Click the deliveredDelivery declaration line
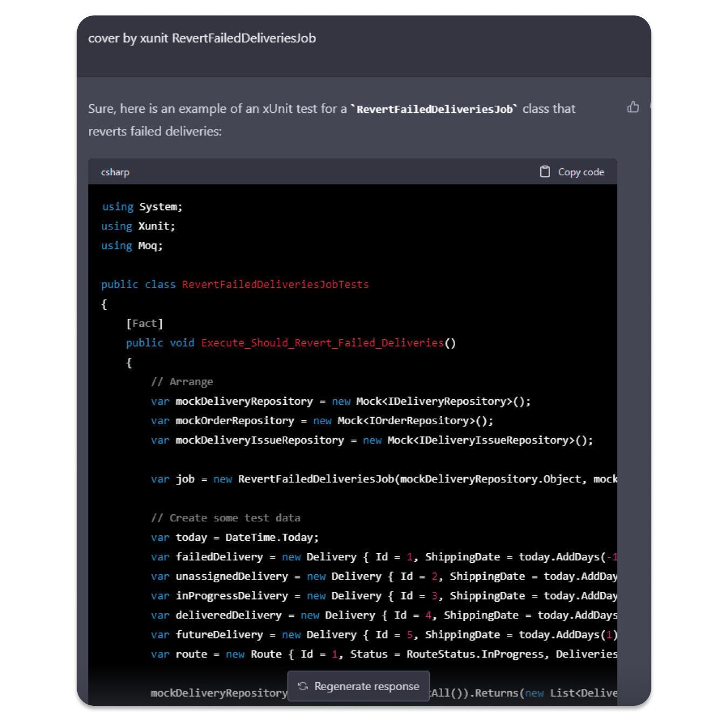The image size is (728, 722). (x=384, y=615)
